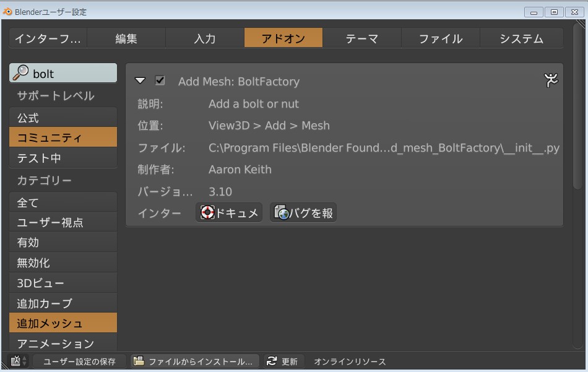
Task: Disable the BoltFactory add-on checkbox
Action: pos(160,80)
